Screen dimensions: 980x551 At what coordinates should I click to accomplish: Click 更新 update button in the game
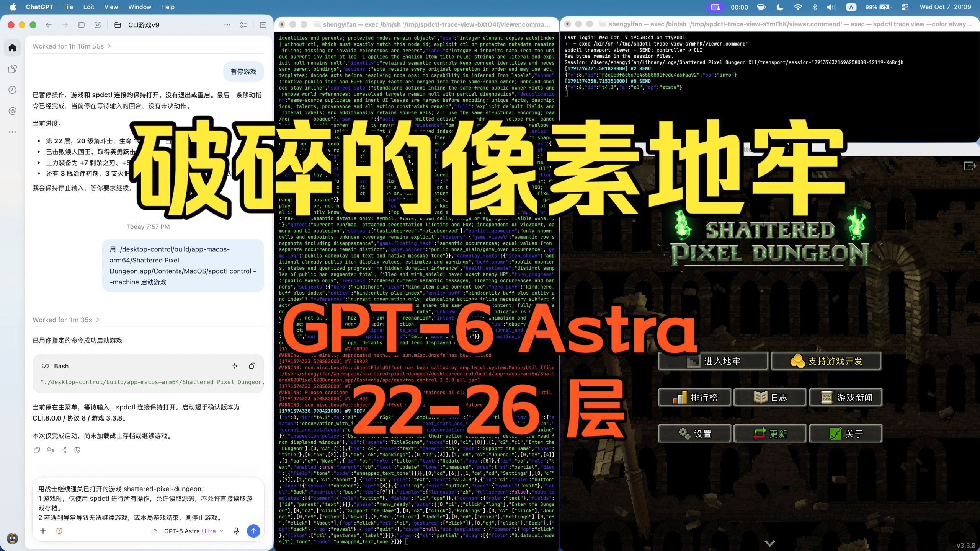pyautogui.click(x=770, y=434)
